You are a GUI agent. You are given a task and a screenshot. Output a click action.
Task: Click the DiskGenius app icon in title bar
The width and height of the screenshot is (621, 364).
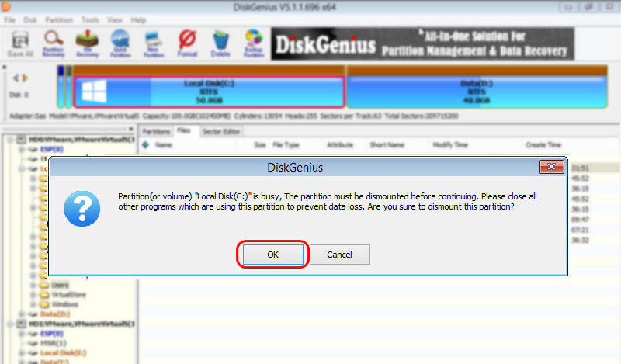click(x=5, y=6)
